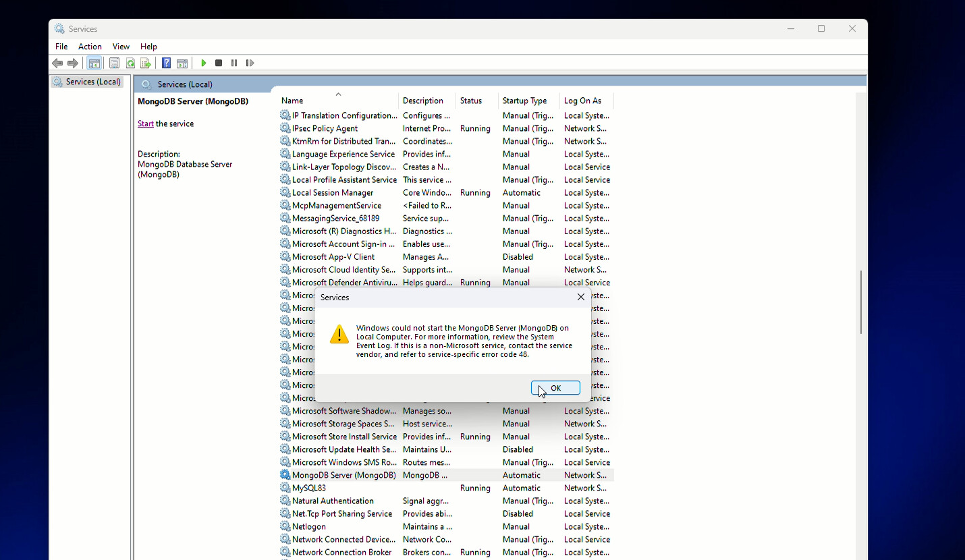
Task: Open the Action menu
Action: pos(90,47)
